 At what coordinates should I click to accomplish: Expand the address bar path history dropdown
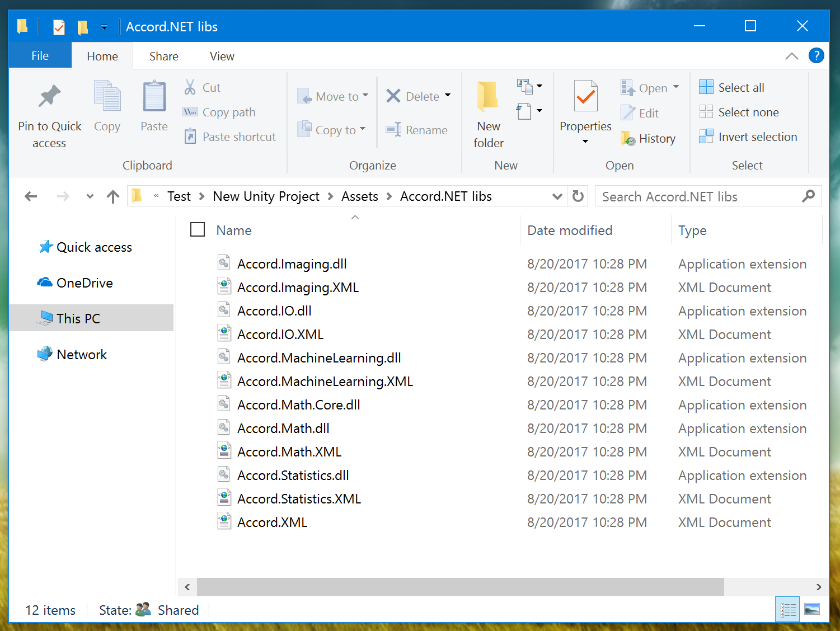(557, 196)
